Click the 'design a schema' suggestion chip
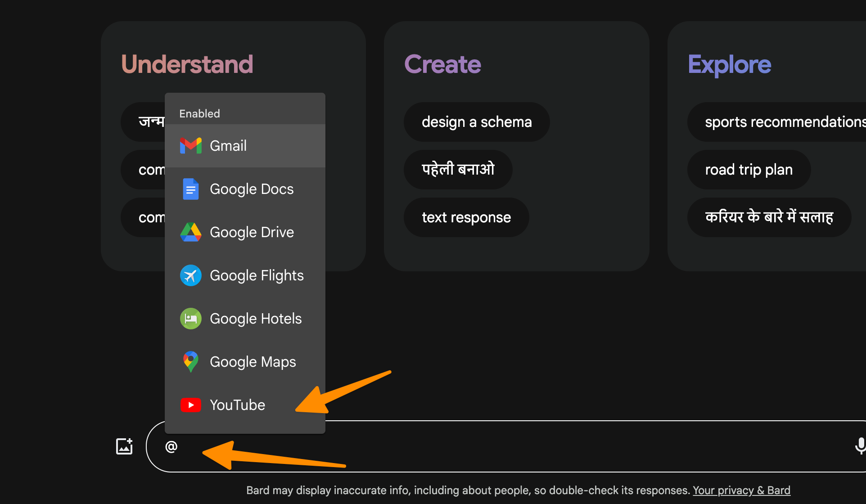The width and height of the screenshot is (866, 504). pyautogui.click(x=476, y=122)
